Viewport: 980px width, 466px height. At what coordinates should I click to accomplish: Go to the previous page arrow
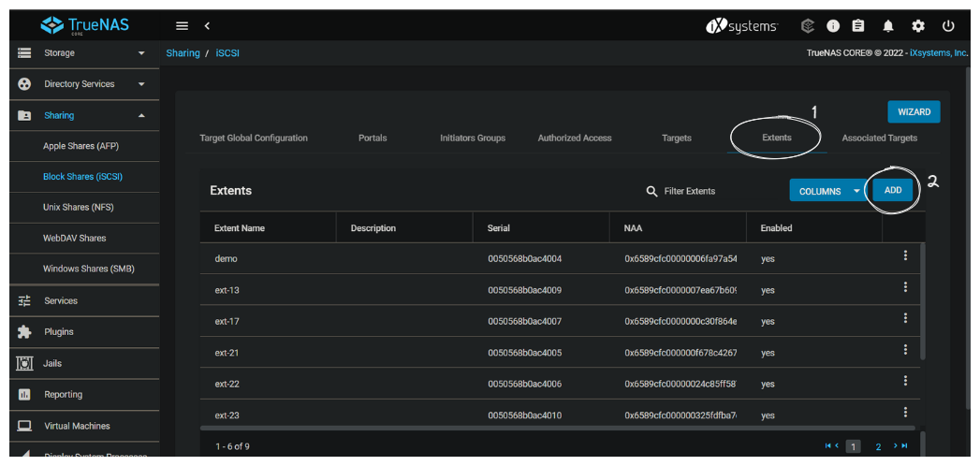(837, 446)
